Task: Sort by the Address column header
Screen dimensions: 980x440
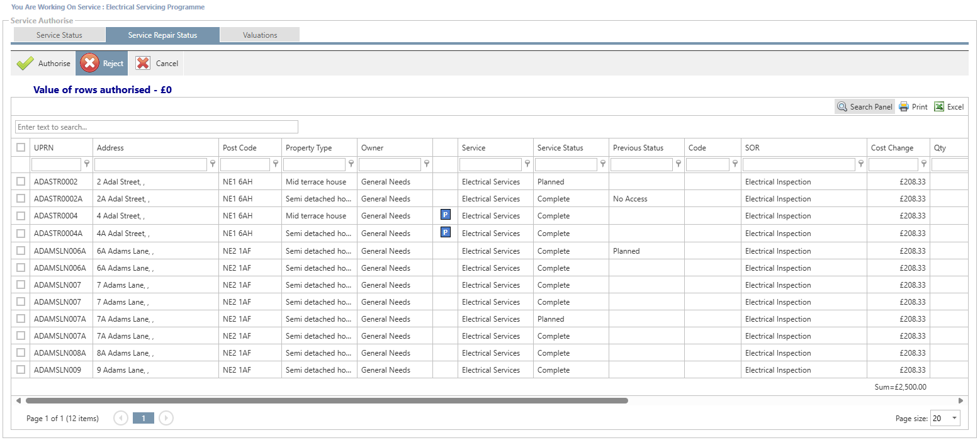Action: click(x=111, y=148)
